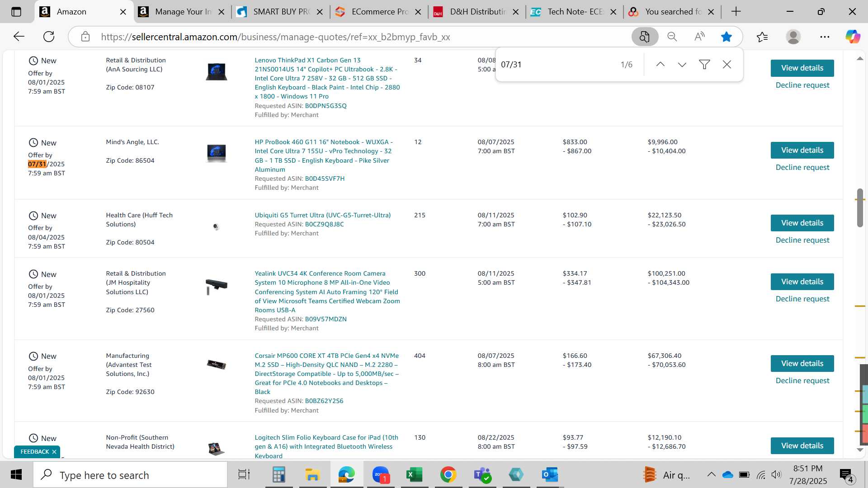This screenshot has width=868, height=488.
Task: Close the Manage Your Inventory tab
Action: (x=222, y=12)
